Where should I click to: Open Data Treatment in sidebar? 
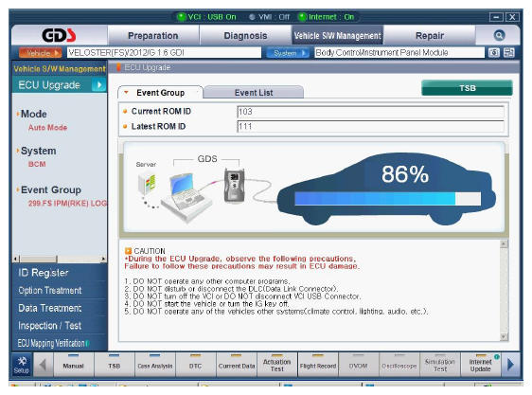(x=50, y=308)
